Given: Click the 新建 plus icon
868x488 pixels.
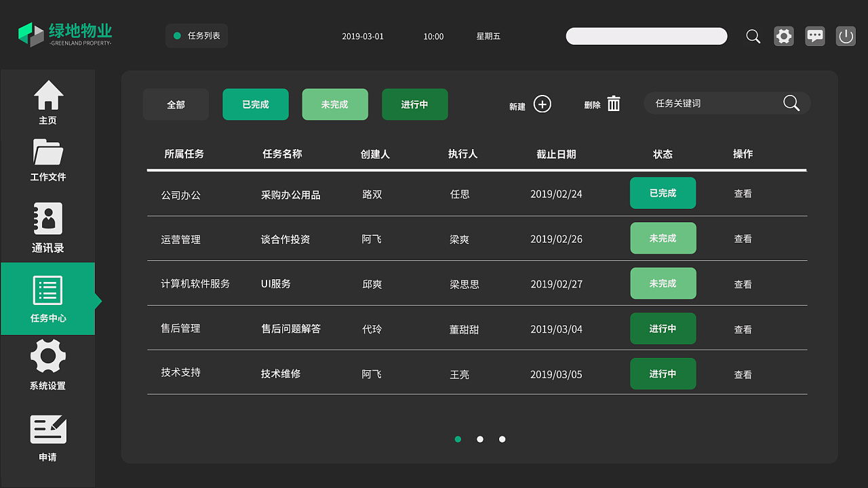Looking at the screenshot, I should click(x=542, y=104).
